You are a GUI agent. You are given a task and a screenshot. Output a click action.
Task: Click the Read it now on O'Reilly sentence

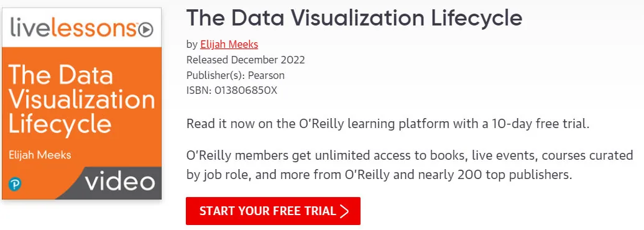pyautogui.click(x=388, y=124)
